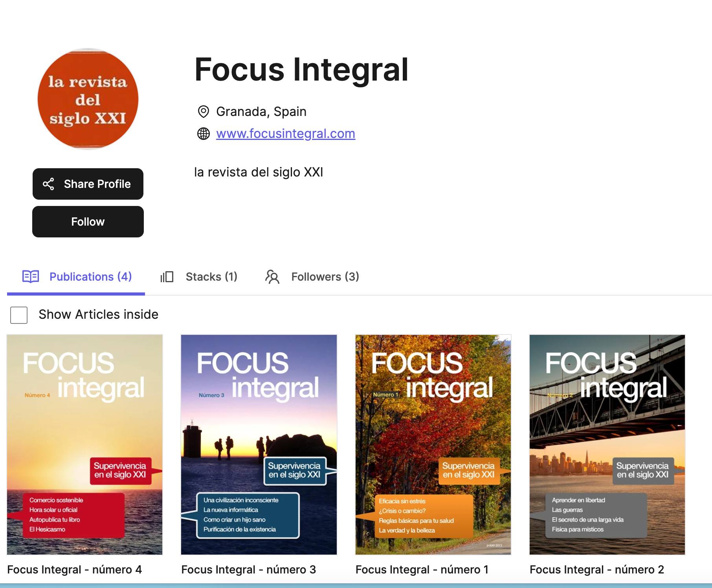
Task: Visit the www.focusintegral.com link
Action: [x=285, y=134]
